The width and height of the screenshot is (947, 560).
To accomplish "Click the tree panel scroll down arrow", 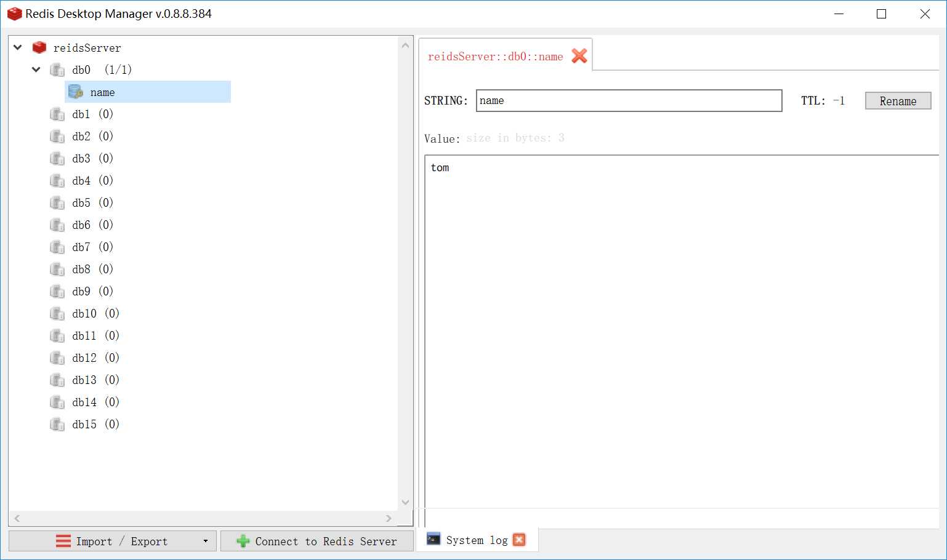I will [405, 502].
